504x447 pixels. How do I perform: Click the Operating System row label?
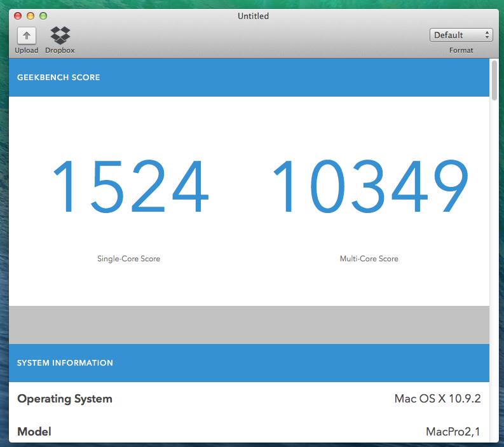tap(65, 399)
